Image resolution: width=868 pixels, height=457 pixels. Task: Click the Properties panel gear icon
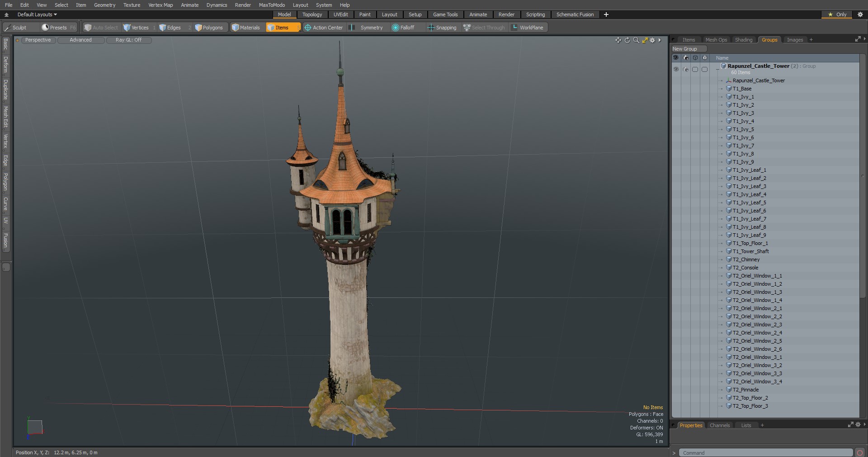tap(858, 425)
